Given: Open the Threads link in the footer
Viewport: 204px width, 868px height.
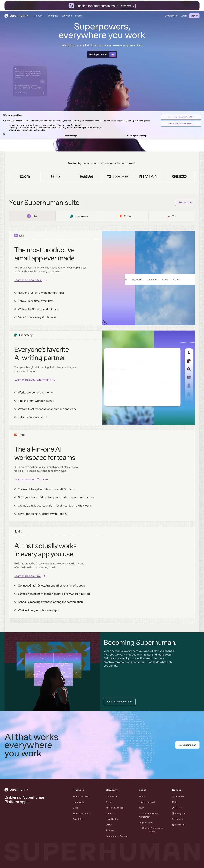Looking at the screenshot, I should 178,819.
